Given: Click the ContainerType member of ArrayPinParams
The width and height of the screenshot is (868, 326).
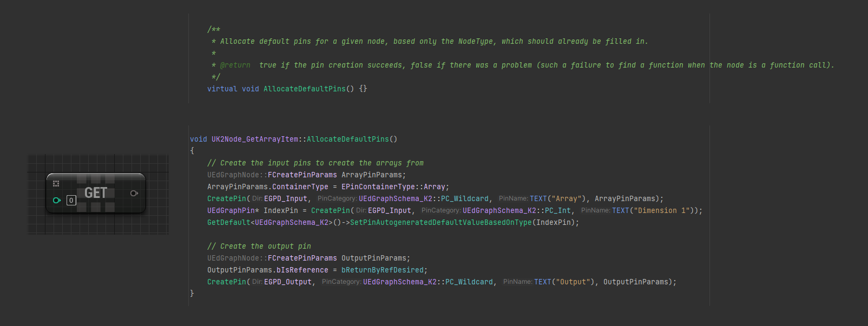Looking at the screenshot, I should (x=300, y=187).
